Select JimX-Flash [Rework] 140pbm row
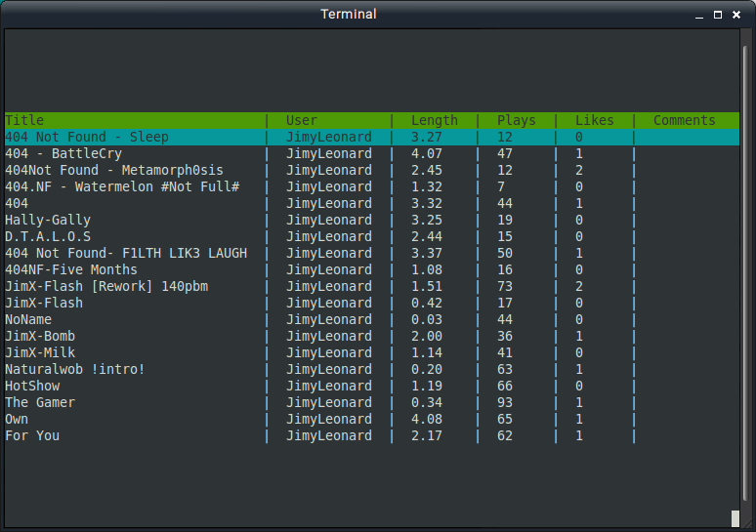756x532 pixels. [372, 286]
